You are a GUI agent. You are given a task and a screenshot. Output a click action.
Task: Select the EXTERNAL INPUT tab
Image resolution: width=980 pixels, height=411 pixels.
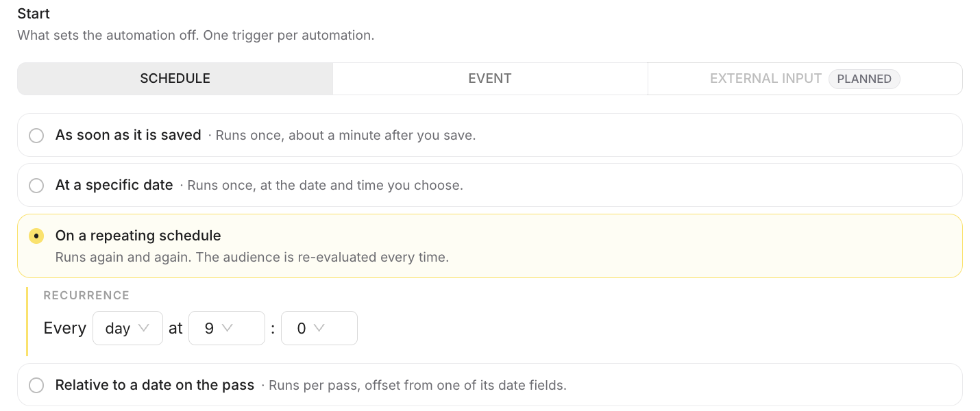805,79
